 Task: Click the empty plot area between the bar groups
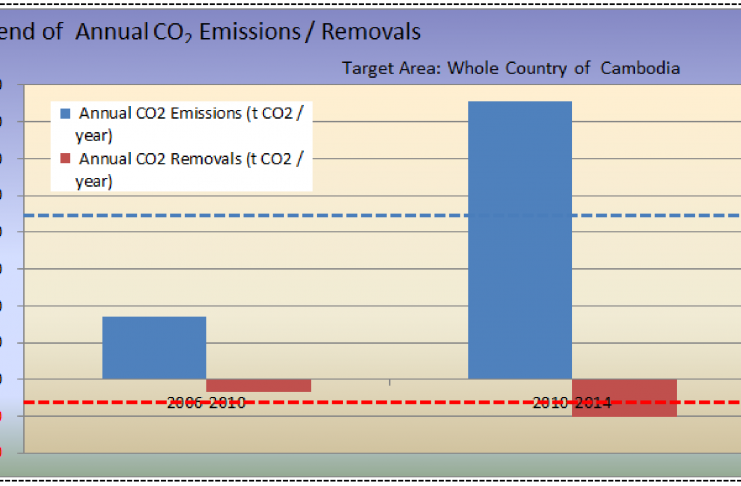point(390,300)
